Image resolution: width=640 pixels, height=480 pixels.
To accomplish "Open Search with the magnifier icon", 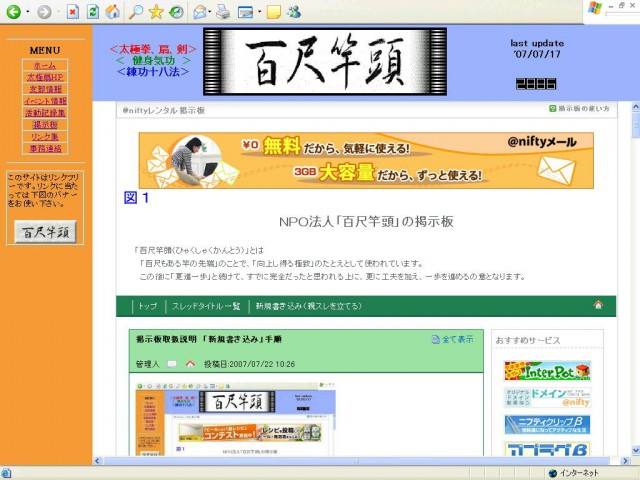I will click(134, 12).
